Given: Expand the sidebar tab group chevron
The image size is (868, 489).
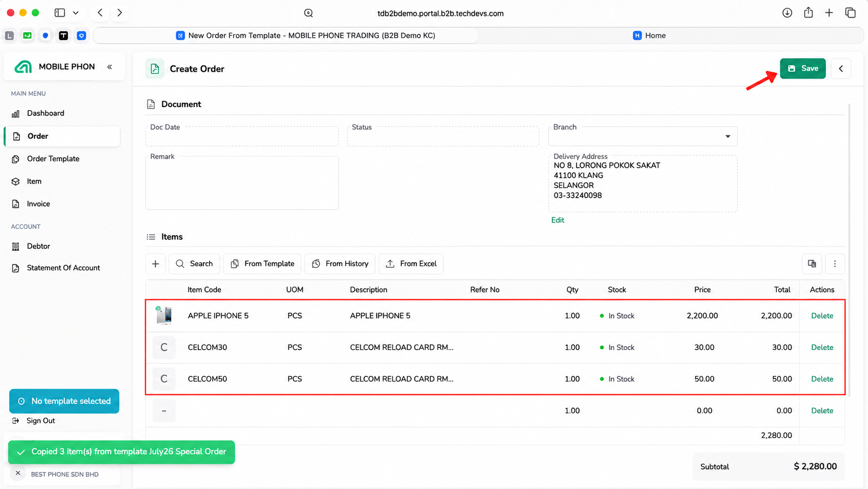Looking at the screenshot, I should (x=76, y=13).
